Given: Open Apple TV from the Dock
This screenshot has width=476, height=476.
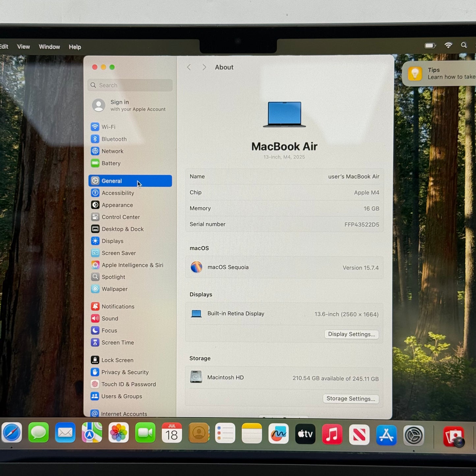Looking at the screenshot, I should [x=305, y=434].
